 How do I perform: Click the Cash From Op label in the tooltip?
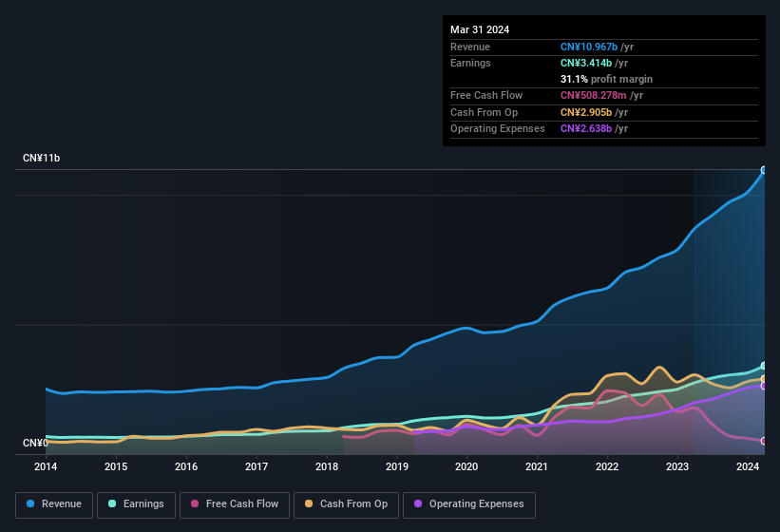pyautogui.click(x=484, y=112)
